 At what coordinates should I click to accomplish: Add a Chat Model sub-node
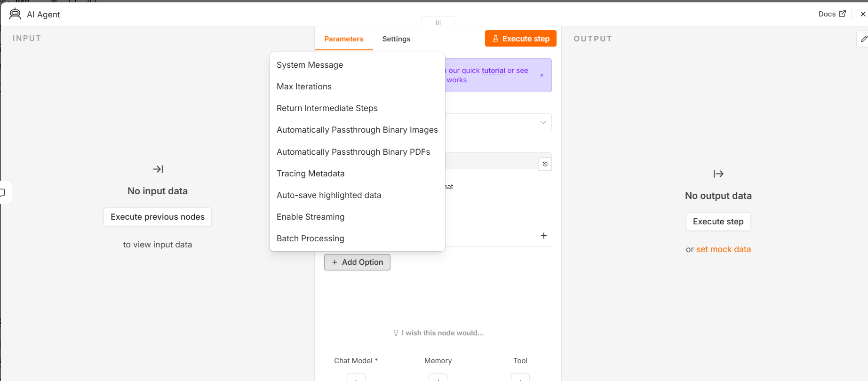click(356, 378)
